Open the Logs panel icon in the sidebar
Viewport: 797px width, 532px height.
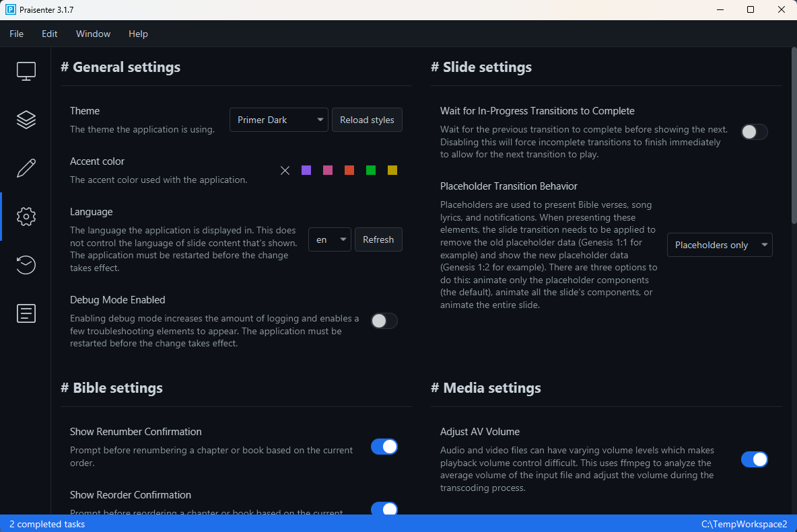tap(26, 313)
